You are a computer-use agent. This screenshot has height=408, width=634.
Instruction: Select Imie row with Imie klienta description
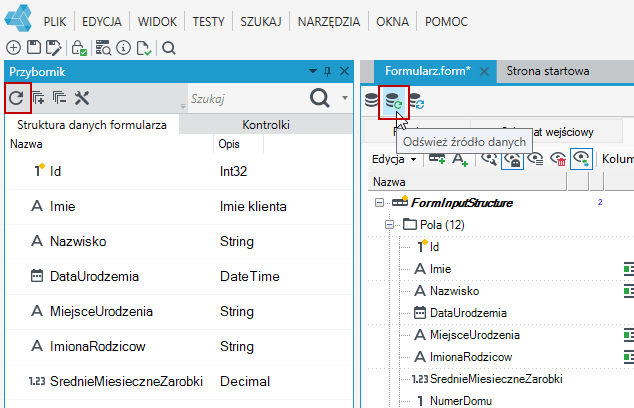(179, 207)
